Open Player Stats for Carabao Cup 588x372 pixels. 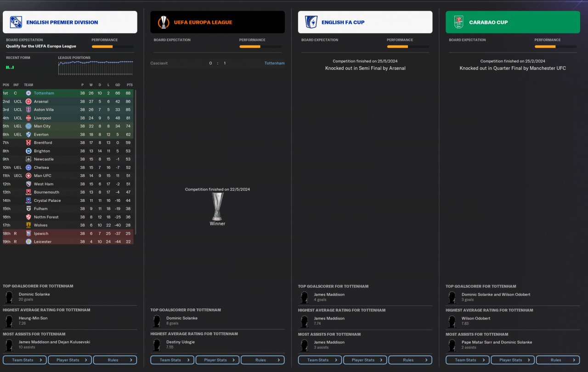coord(513,360)
